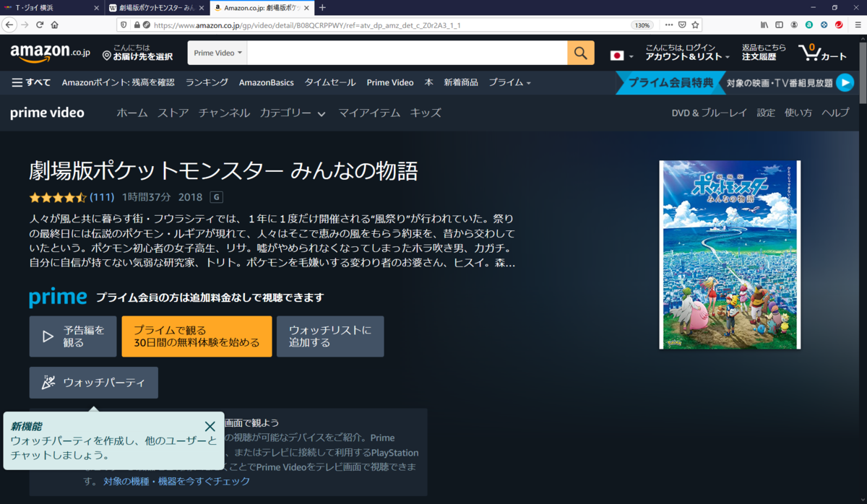Go to the Firefox home page icon
Screen dimensions: 867x504
pyautogui.click(x=54, y=25)
